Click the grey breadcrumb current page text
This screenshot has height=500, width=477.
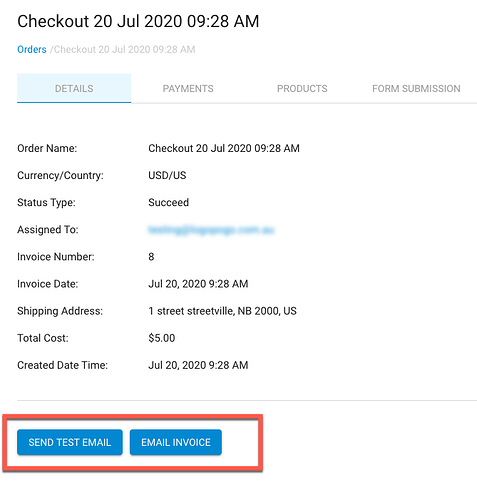tap(123, 49)
